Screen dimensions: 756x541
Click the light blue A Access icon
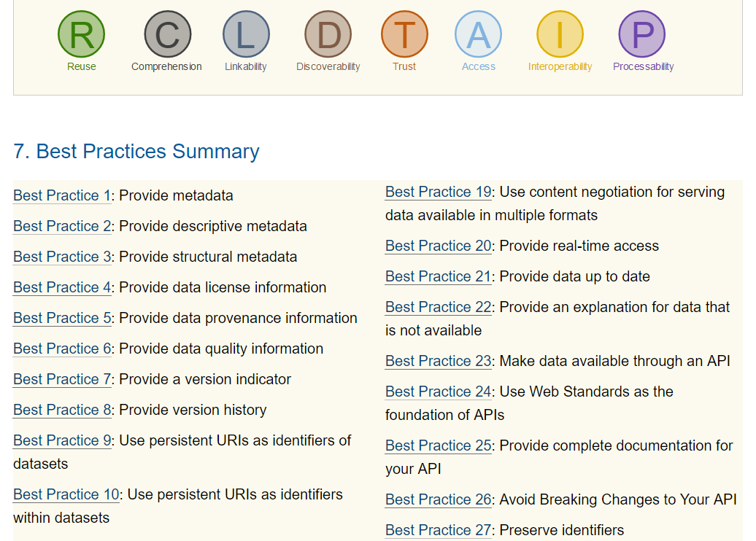click(478, 34)
